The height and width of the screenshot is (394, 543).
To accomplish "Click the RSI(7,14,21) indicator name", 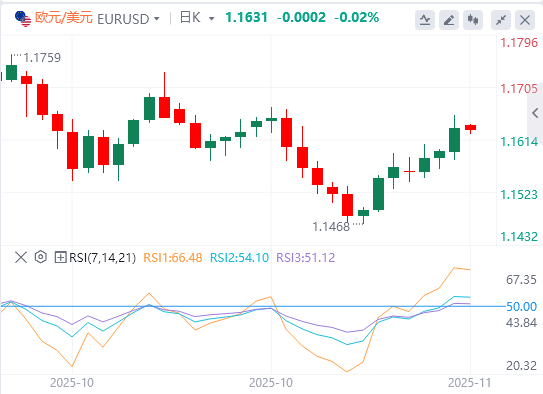I will pos(103,258).
